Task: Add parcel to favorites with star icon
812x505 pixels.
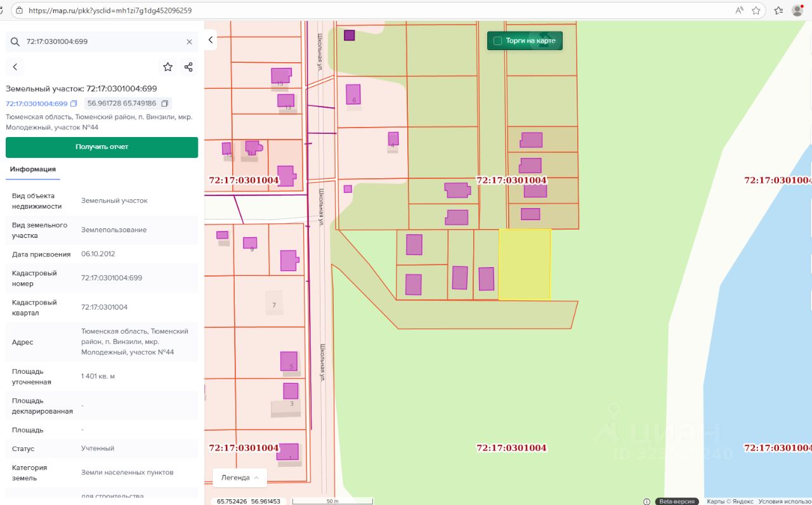Action: 167,67
